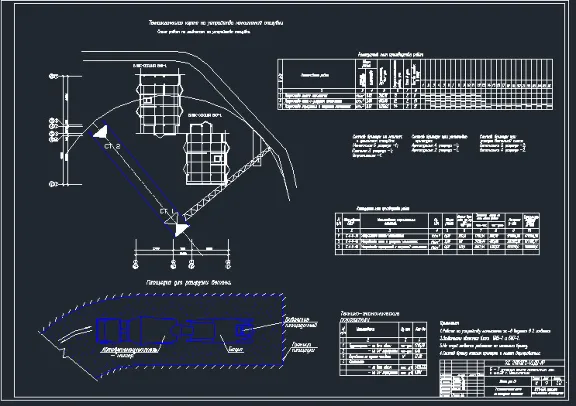Click the underlined leader label beneath the concrete pump

235,350
